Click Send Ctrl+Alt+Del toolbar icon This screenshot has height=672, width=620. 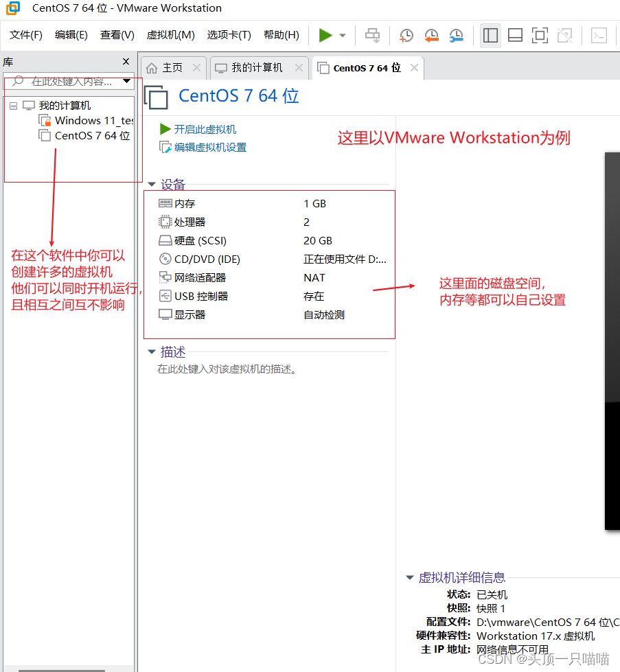(x=372, y=35)
